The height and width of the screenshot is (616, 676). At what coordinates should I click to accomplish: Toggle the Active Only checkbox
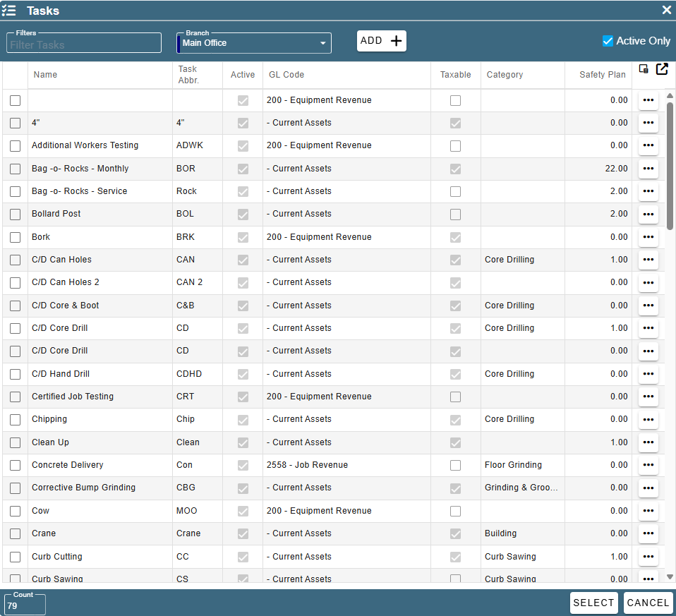pyautogui.click(x=608, y=41)
